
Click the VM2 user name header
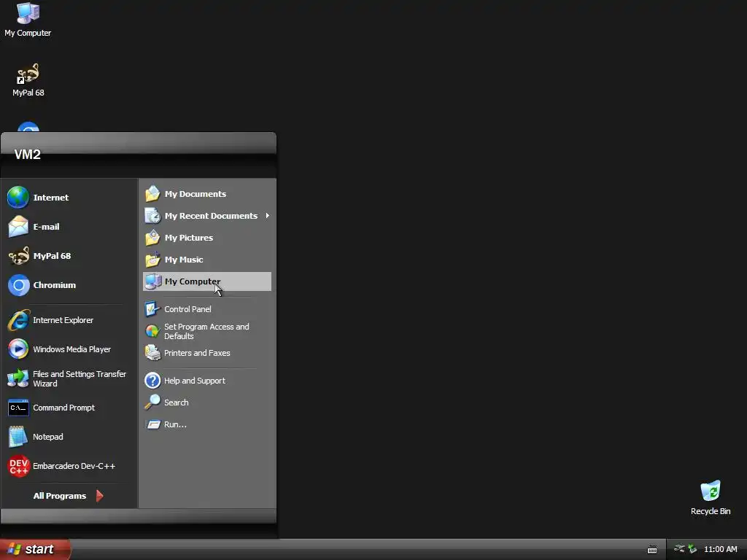(x=28, y=155)
